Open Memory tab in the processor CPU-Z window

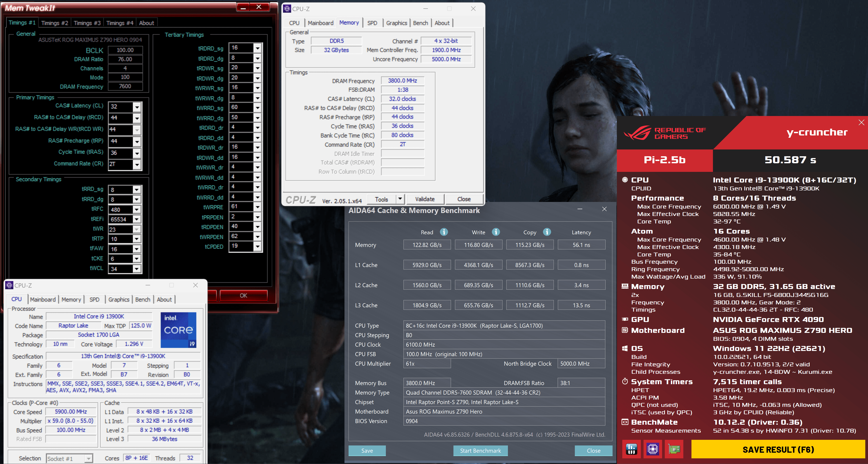pyautogui.click(x=71, y=300)
